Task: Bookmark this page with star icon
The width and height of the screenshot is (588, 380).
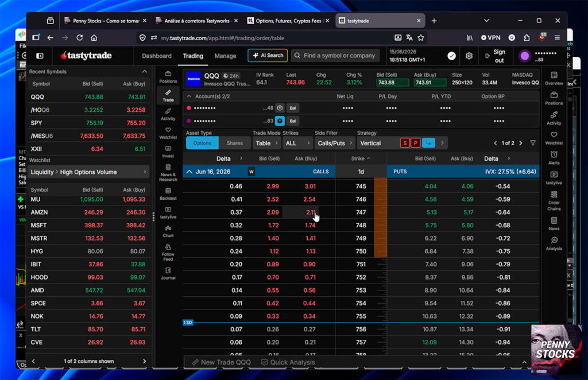Action: pos(421,37)
